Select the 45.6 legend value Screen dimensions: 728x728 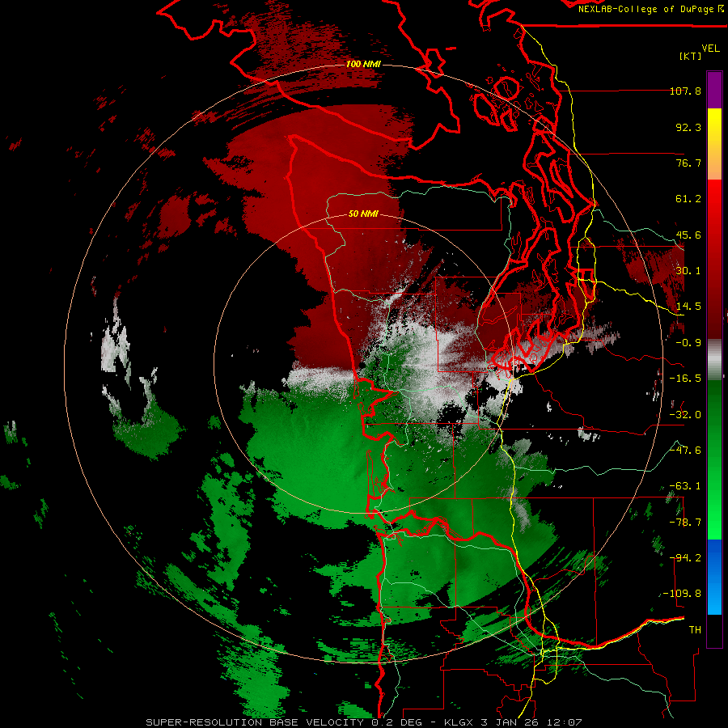(688, 235)
